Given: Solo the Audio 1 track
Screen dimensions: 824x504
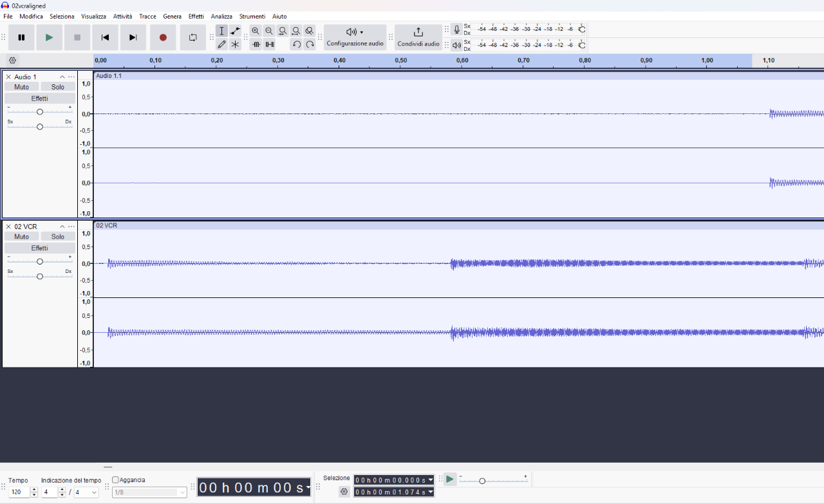Looking at the screenshot, I should click(x=58, y=87).
